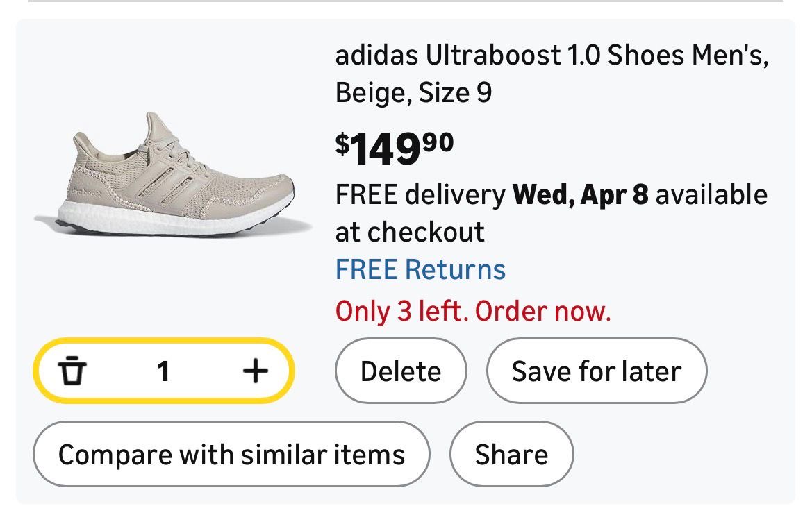Click the trash can icon in quantity stepper

tap(72, 371)
